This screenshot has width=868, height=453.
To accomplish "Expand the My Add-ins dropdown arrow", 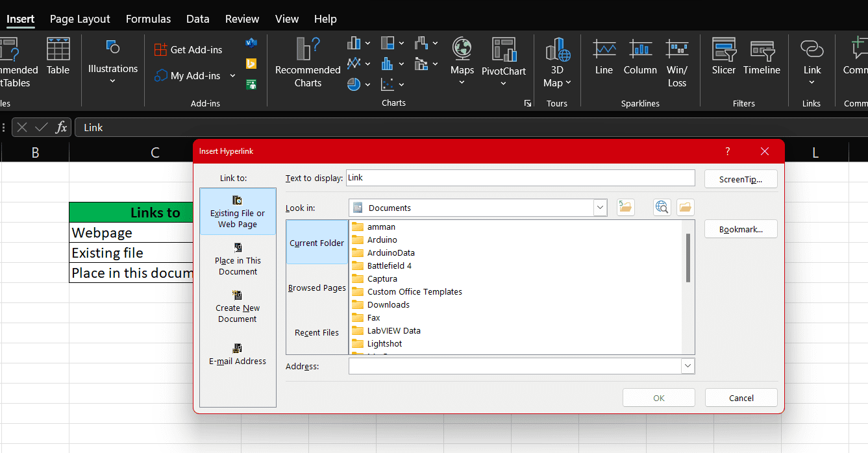I will point(232,76).
